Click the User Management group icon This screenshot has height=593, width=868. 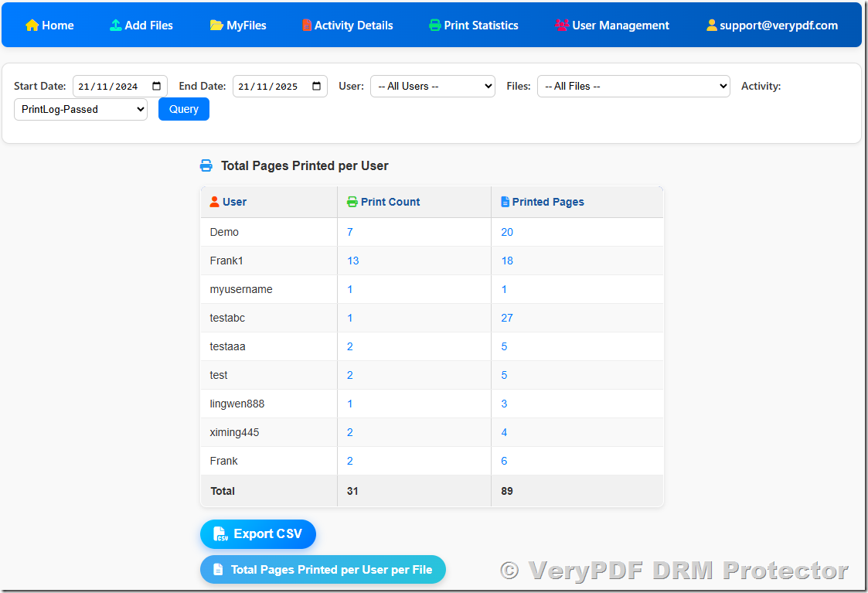pyautogui.click(x=560, y=25)
